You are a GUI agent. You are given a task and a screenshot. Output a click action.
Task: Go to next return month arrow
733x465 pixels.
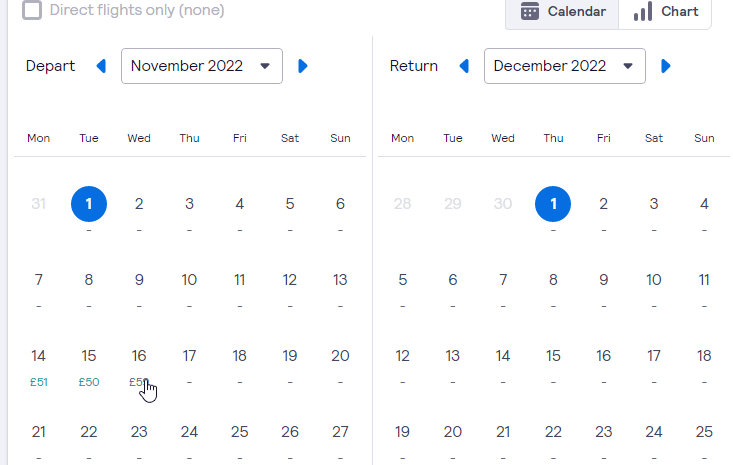point(666,66)
